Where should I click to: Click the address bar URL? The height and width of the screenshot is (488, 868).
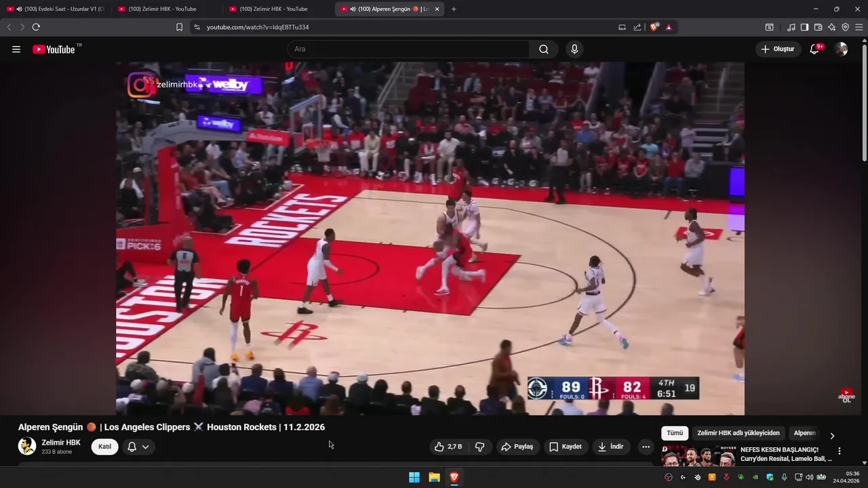258,27
